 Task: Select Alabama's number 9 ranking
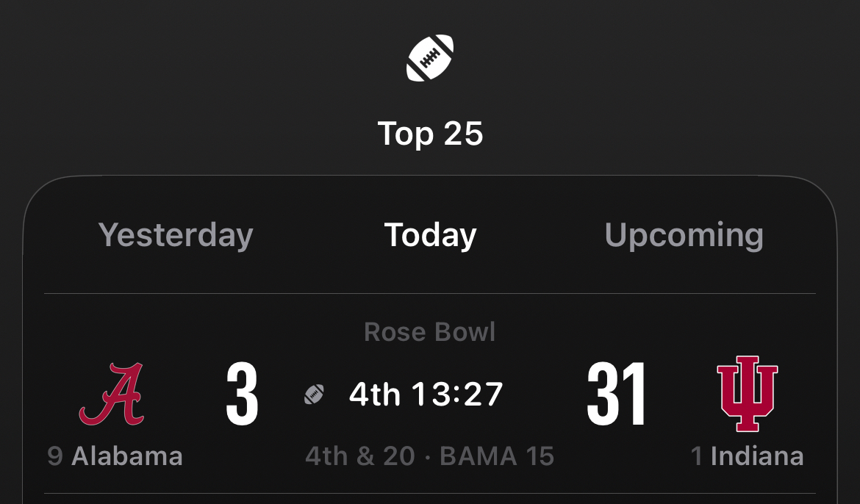click(55, 456)
